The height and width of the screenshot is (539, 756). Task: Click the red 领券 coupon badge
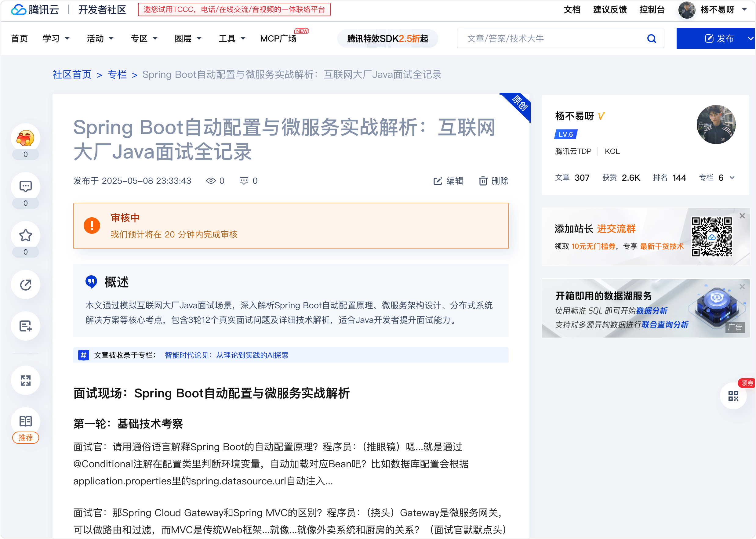tap(747, 383)
